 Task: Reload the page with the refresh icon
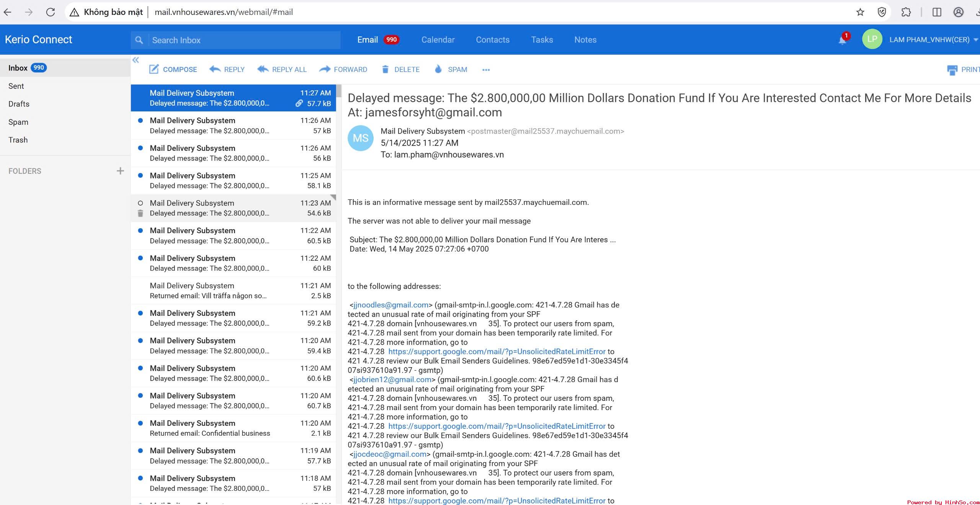pyautogui.click(x=50, y=12)
